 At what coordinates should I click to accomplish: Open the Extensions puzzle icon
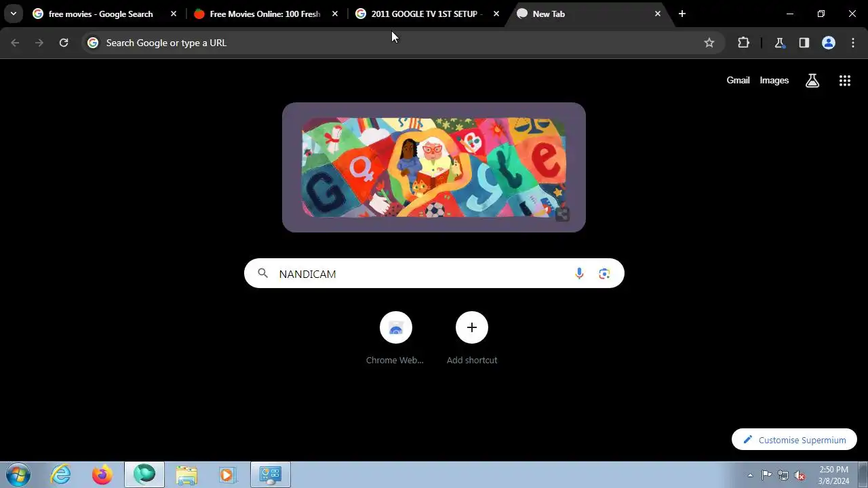click(x=744, y=43)
